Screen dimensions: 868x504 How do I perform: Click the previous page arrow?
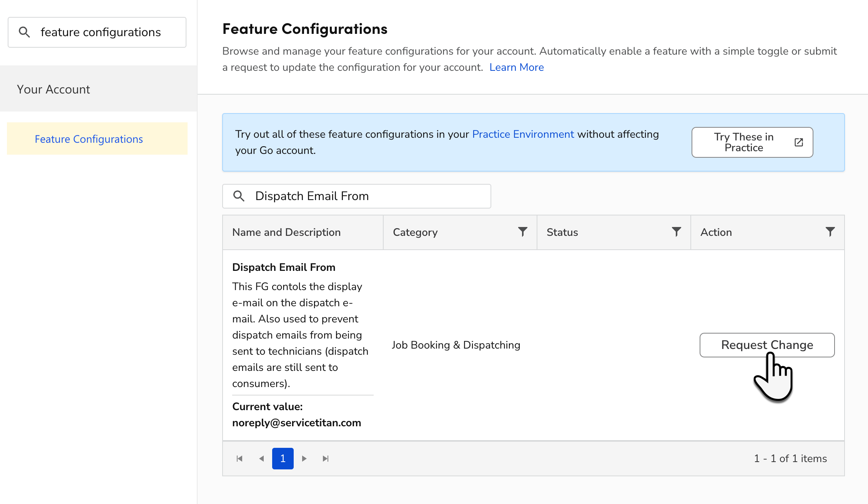261,458
